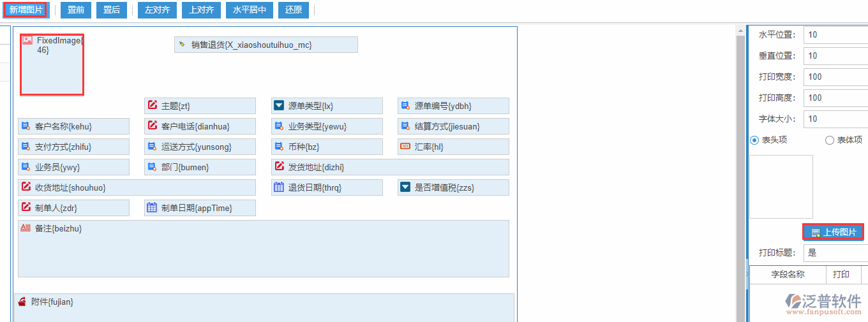This screenshot has height=322, width=868.
Task: Open the 打印标题 dropdown
Action: (836, 252)
